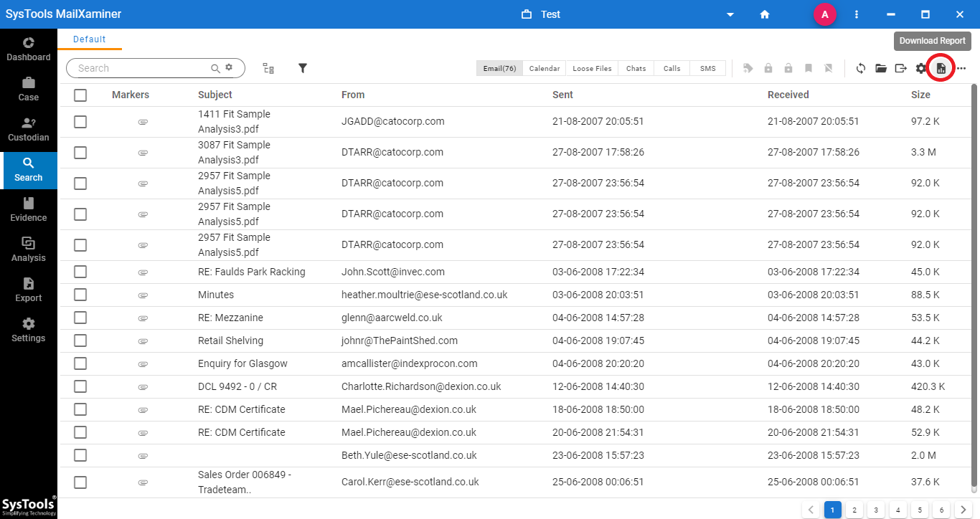Go to page 4
The image size is (980, 519).
pos(897,510)
